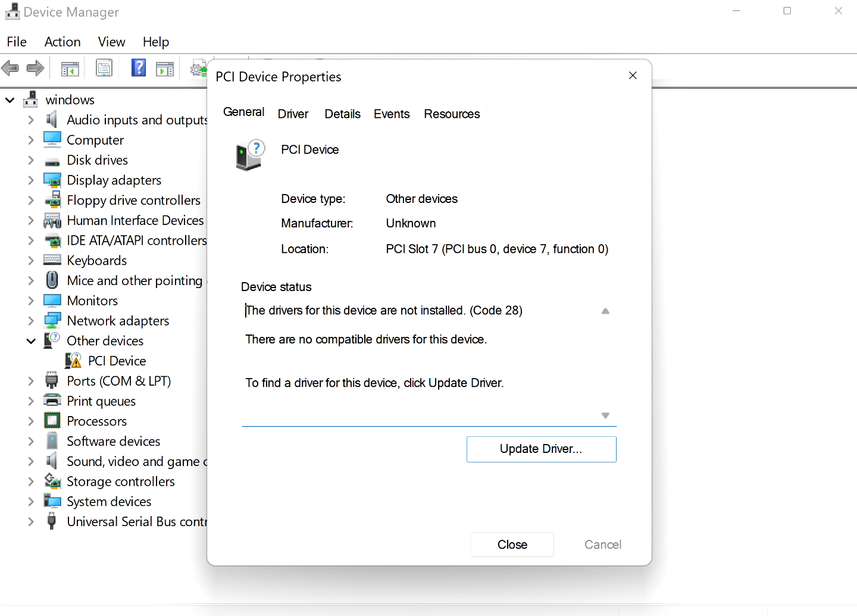Viewport: 857px width, 616px height.
Task: Open Properties using the toolbar icon
Action: coord(104,68)
